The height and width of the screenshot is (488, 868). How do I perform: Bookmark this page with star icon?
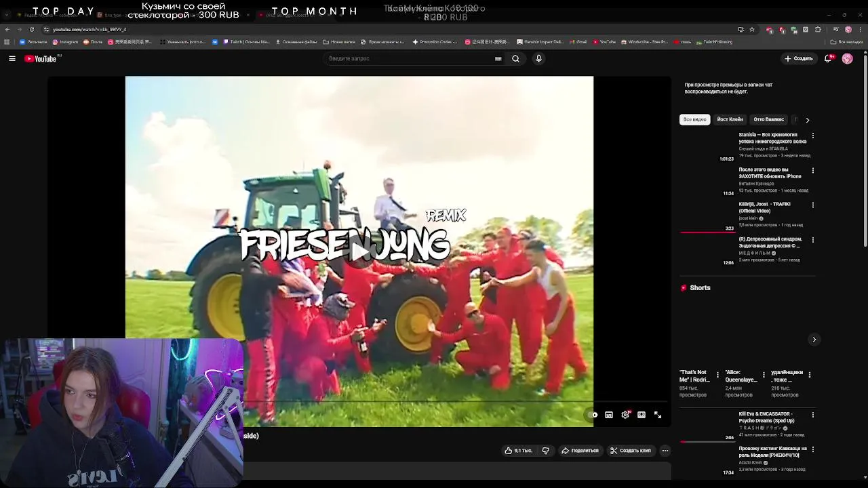click(x=752, y=30)
